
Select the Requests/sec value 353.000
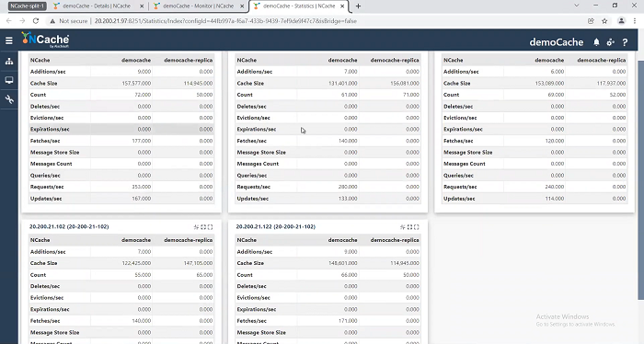click(x=142, y=187)
